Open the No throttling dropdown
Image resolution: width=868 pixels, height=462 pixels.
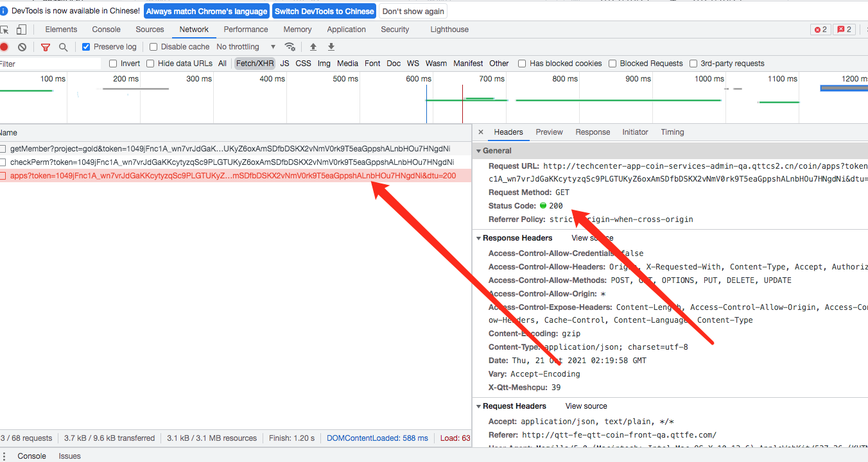246,47
